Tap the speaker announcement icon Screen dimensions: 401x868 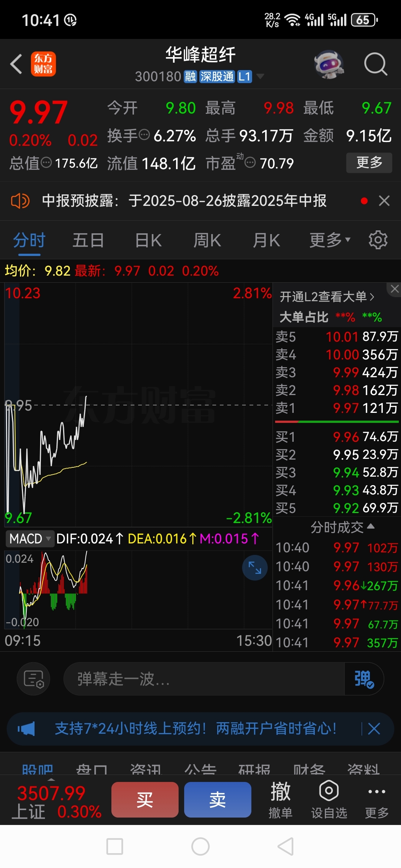[20, 201]
